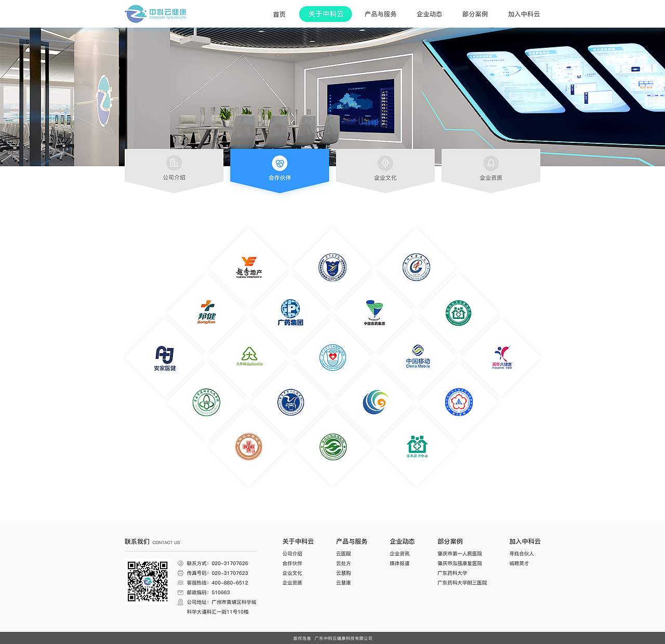Click the 安家医健 logo
665x644 pixels.
click(x=165, y=358)
